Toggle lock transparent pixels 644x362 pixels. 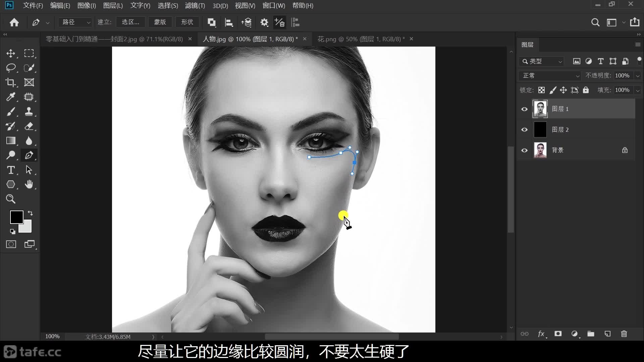pos(541,90)
